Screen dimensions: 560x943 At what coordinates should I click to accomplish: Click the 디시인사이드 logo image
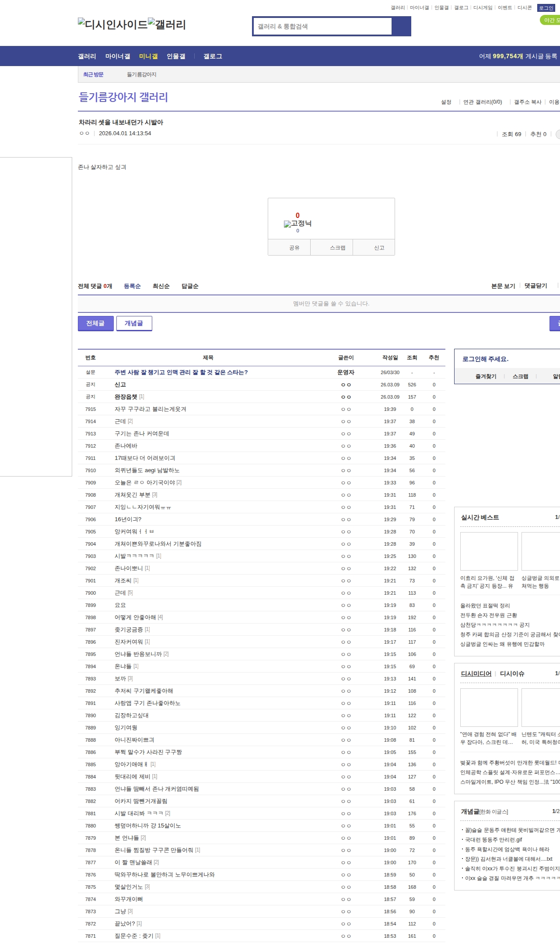112,25
